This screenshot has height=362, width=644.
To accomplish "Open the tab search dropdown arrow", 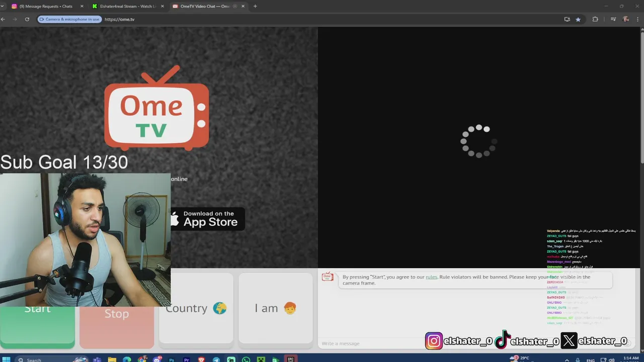I will [3, 6].
